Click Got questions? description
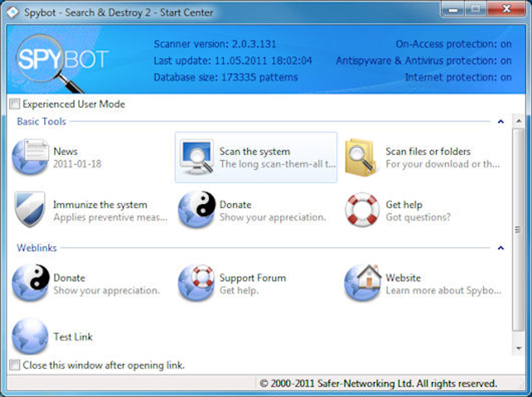532x397 pixels. point(418,217)
